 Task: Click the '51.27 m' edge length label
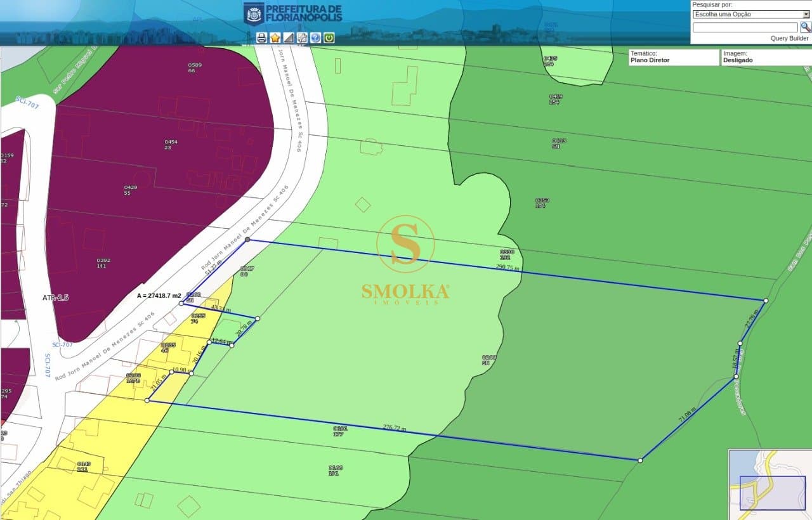pos(214,268)
